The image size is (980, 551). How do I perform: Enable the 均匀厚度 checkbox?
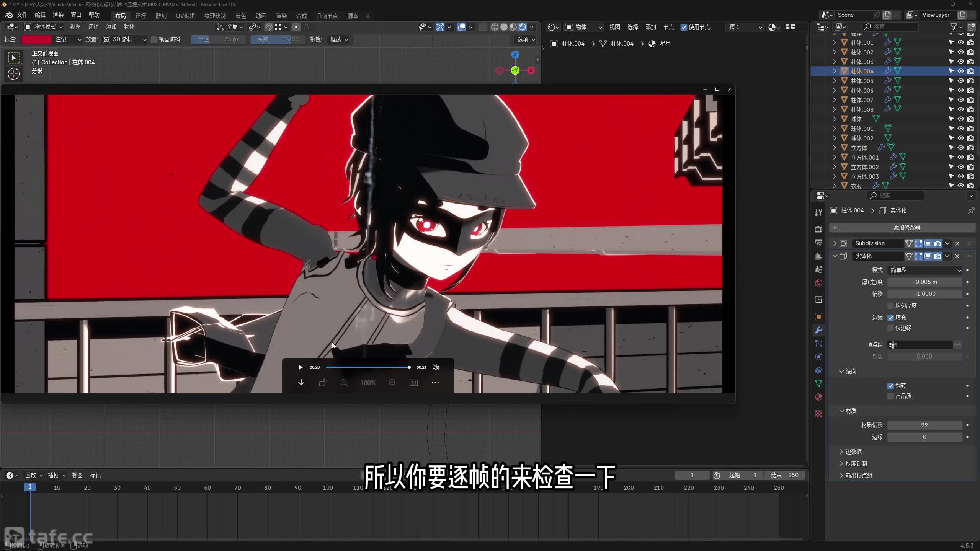point(890,306)
